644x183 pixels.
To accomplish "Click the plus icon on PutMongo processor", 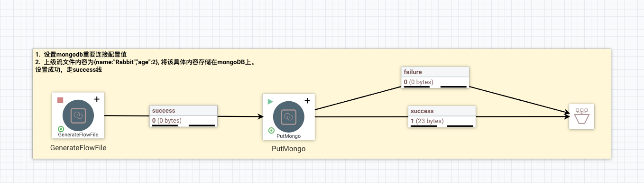I will [307, 101].
